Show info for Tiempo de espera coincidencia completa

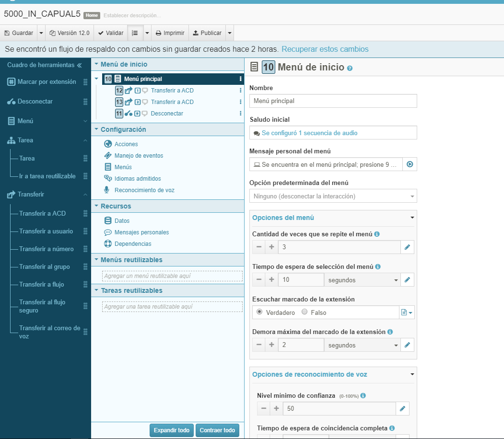392,428
